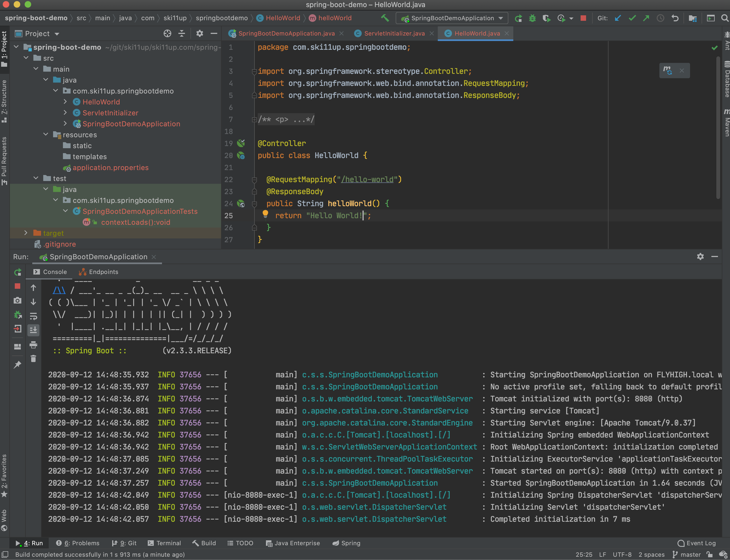Stop the running application with red square

pyautogui.click(x=583, y=18)
